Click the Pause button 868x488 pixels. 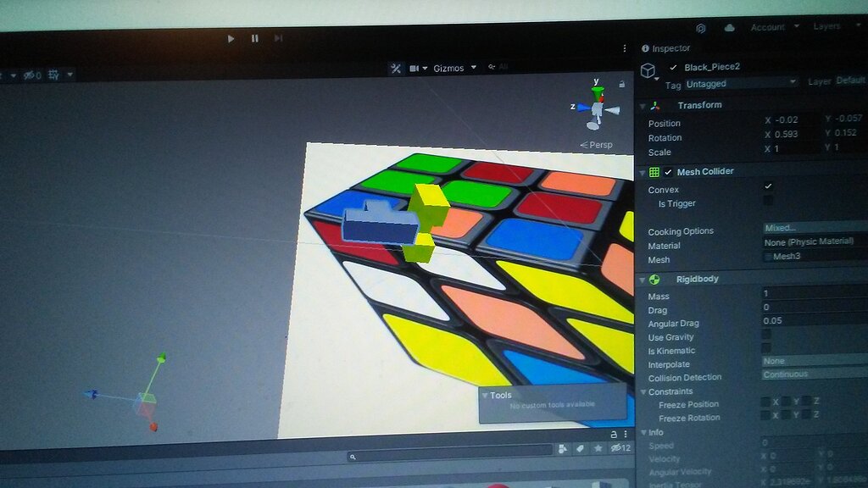pyautogui.click(x=253, y=38)
